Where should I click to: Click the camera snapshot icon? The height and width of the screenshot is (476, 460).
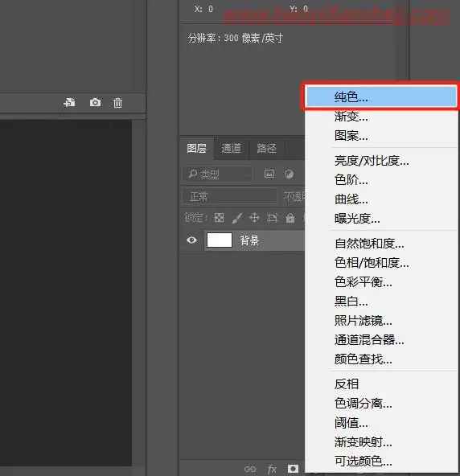click(95, 103)
